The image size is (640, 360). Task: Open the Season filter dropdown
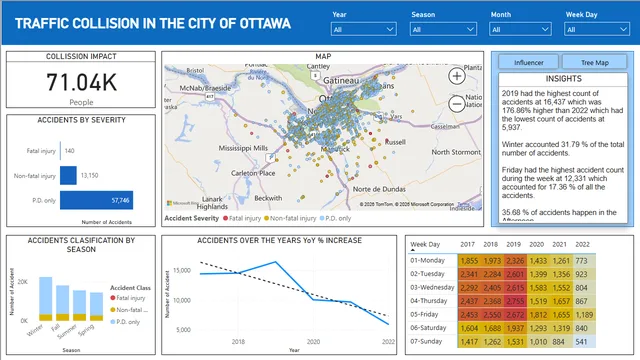tap(443, 29)
